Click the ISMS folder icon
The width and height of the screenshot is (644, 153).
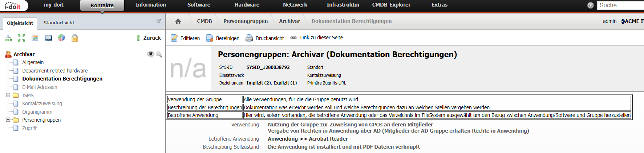pyautogui.click(x=16, y=95)
